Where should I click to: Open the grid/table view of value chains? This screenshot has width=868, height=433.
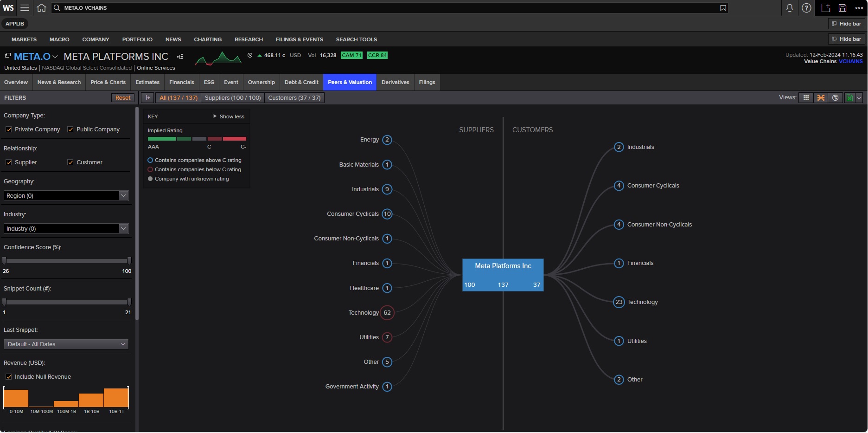806,97
